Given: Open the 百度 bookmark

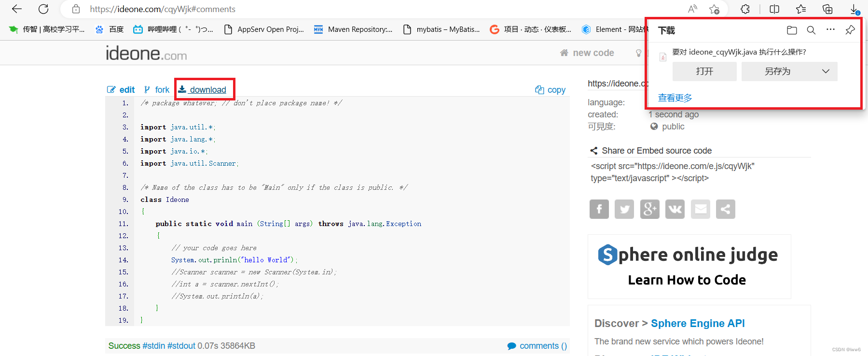Looking at the screenshot, I should (110, 29).
